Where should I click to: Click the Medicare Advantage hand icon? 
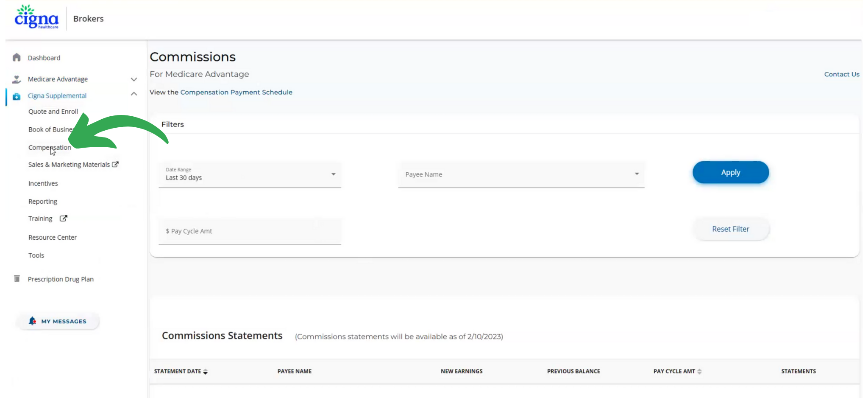point(17,79)
